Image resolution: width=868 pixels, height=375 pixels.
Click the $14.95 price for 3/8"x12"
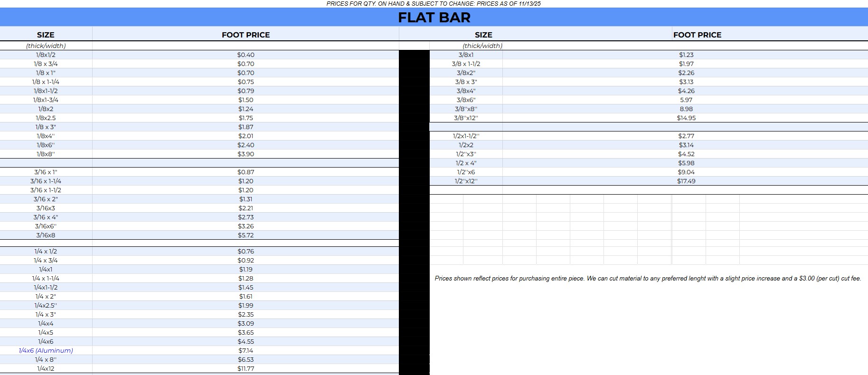686,118
